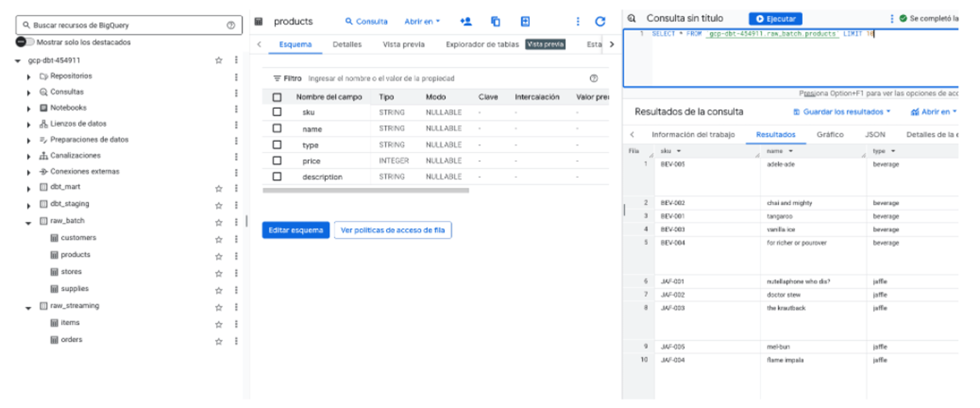Screen dimensions: 980x408
Task: Check the type field checkbox
Action: point(277,145)
